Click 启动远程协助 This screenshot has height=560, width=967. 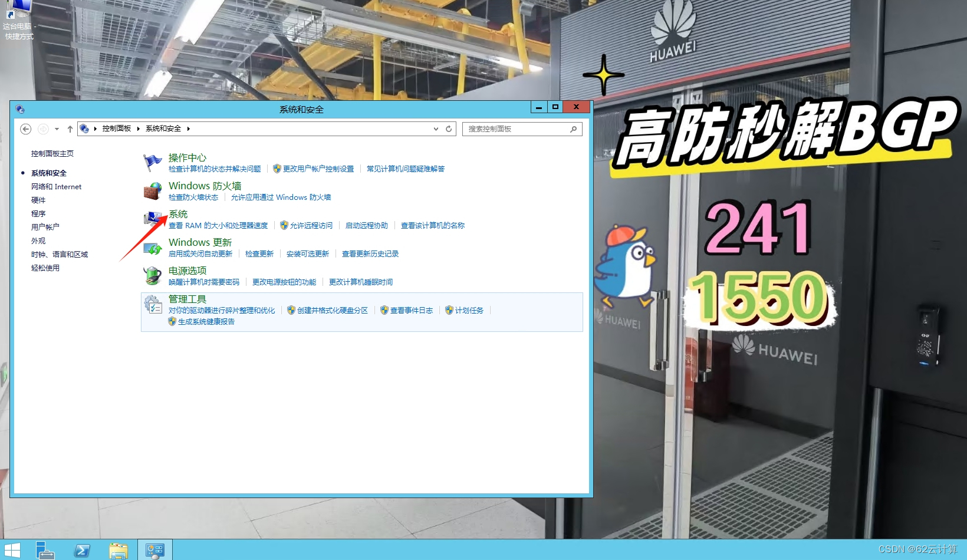(367, 225)
